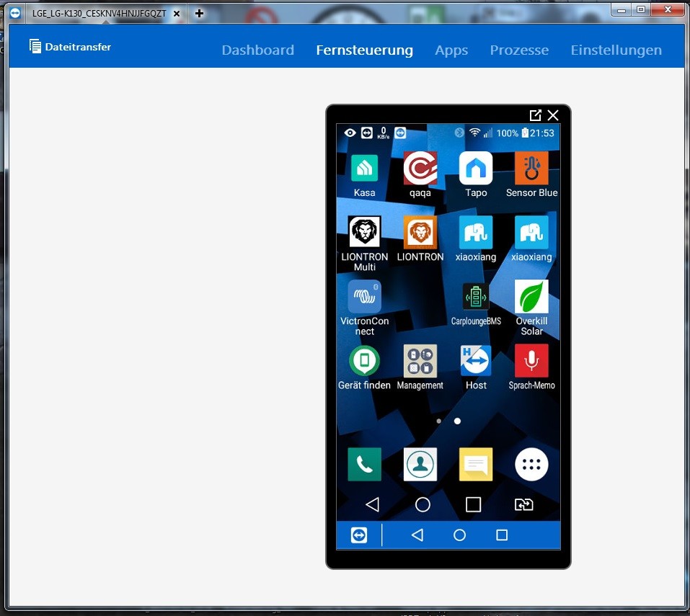Viewport: 690px width, 616px height.
Task: Open the contacts app in the dock
Action: (x=420, y=464)
